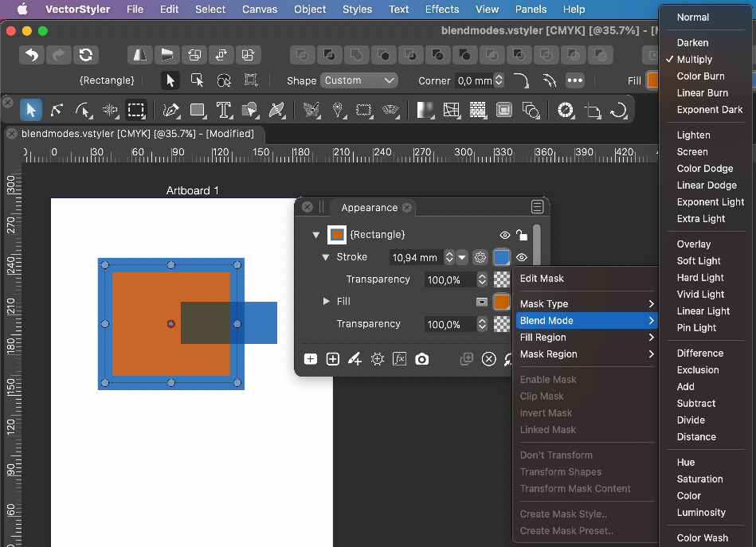Click the fx effects icon in the Appearance panel
Viewport: 756px width, 547px height.
coord(400,359)
